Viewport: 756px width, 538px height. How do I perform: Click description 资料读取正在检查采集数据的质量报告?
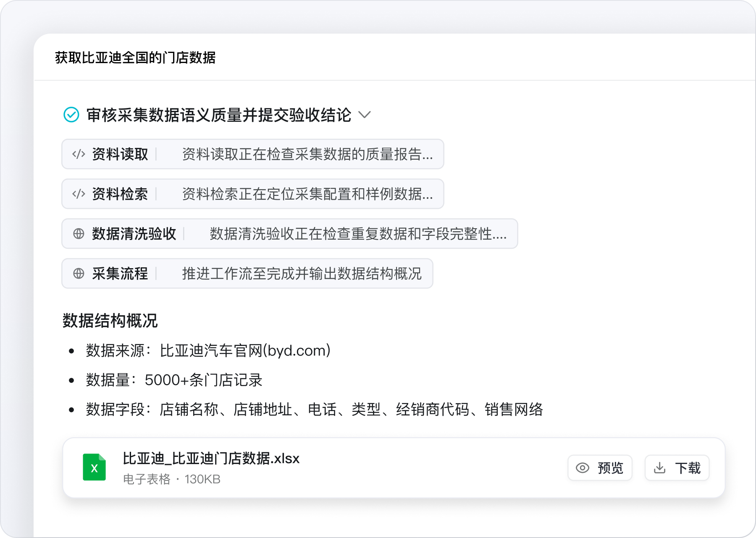coord(307,154)
